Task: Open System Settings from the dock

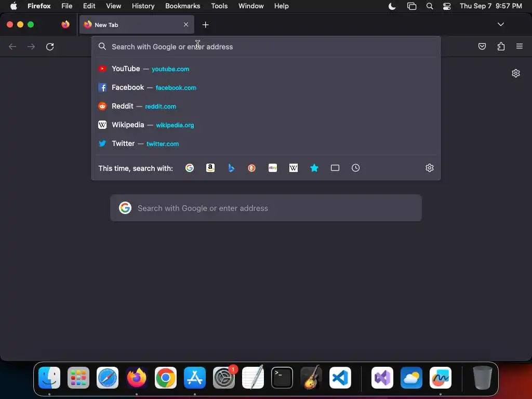Action: point(224,378)
